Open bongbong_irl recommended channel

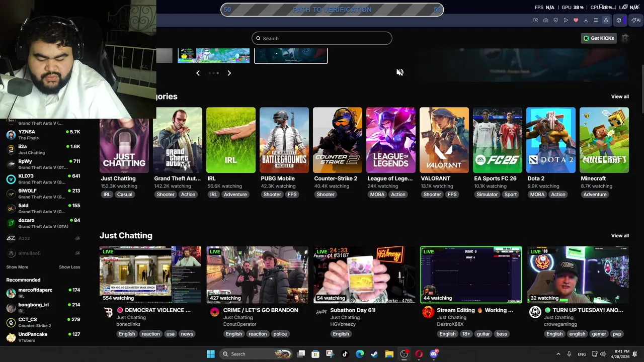(x=43, y=308)
